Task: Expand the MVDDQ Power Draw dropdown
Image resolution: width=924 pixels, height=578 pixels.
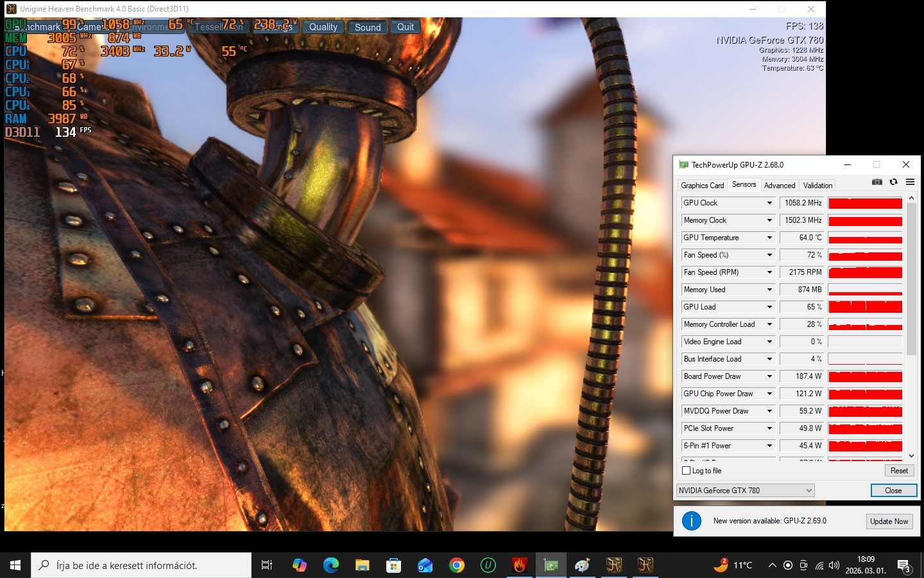Action: pyautogui.click(x=769, y=411)
